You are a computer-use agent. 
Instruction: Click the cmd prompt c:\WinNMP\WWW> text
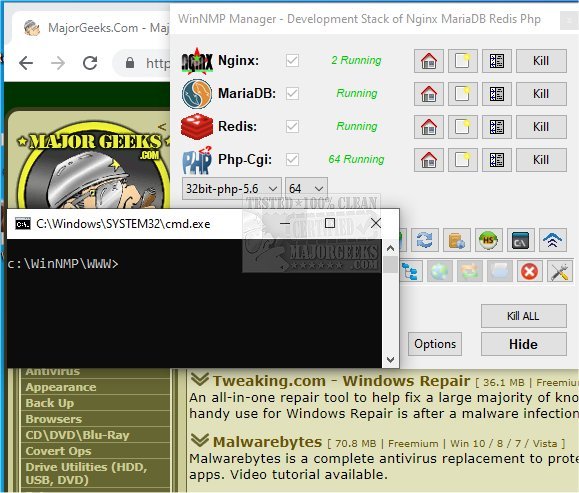63,264
